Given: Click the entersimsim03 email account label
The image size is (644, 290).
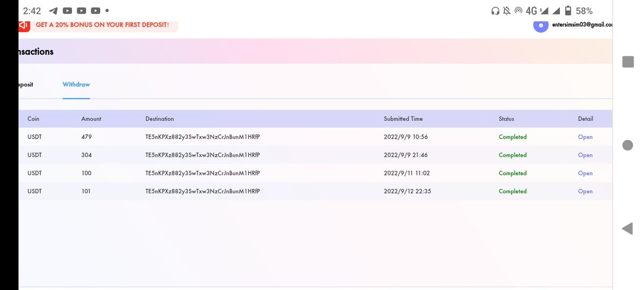Looking at the screenshot, I should point(582,25).
